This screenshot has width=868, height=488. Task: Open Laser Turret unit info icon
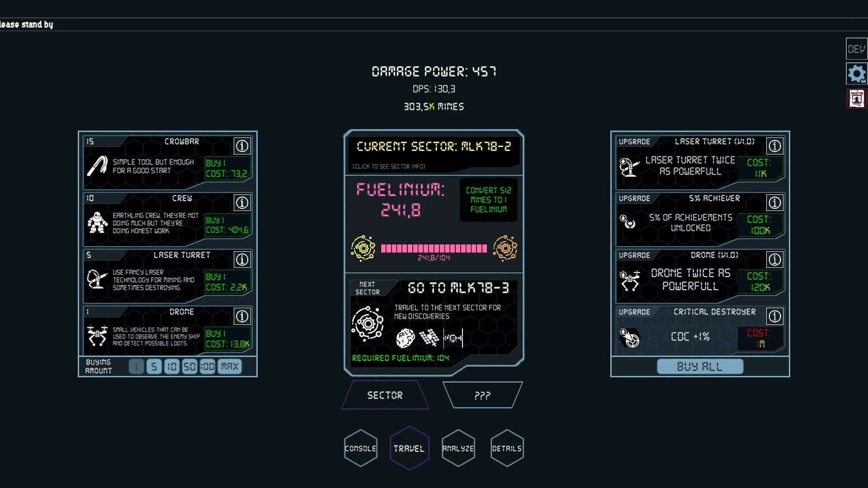coord(242,259)
